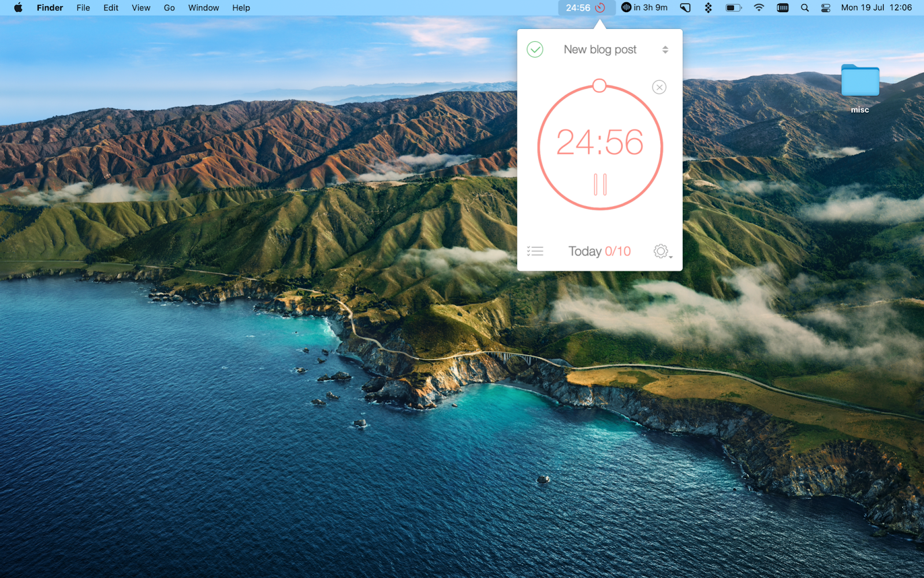
Task: Click the 24:56 countdown text in the popup
Action: click(x=599, y=142)
